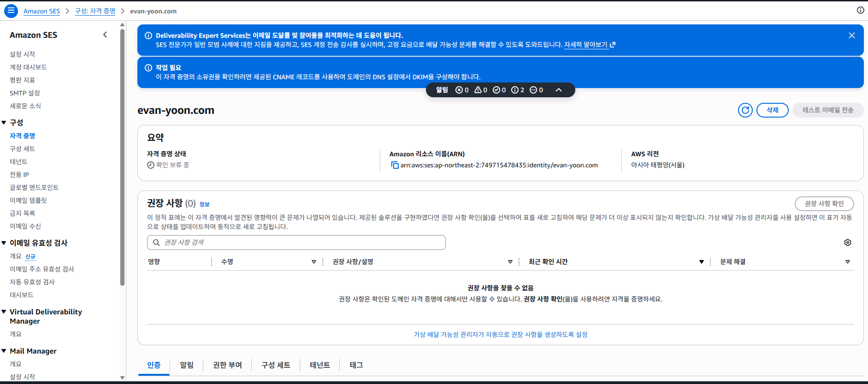Open 글로벌 엔드포인트 in sidebar
The height and width of the screenshot is (384, 868).
(34, 188)
